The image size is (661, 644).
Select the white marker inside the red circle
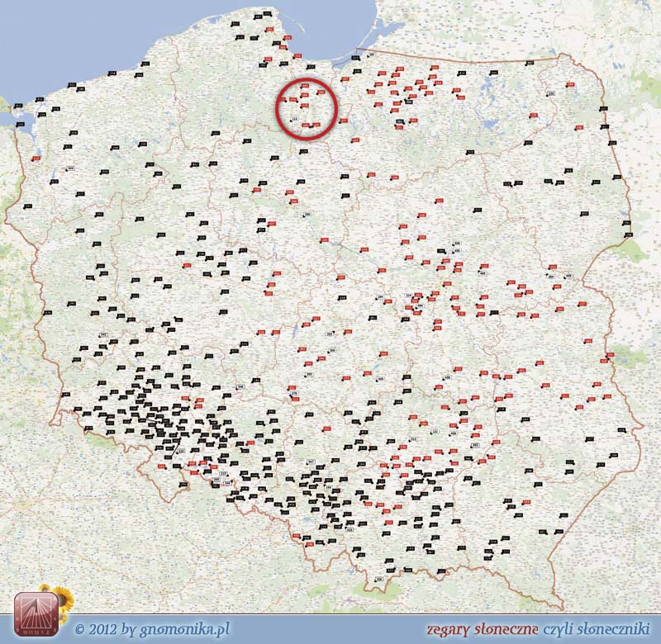pyautogui.click(x=295, y=118)
